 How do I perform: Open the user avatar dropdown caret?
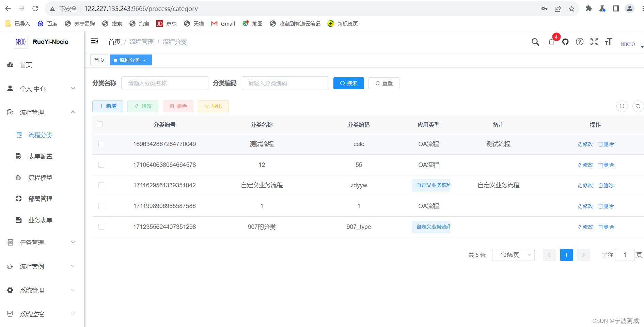(x=642, y=47)
